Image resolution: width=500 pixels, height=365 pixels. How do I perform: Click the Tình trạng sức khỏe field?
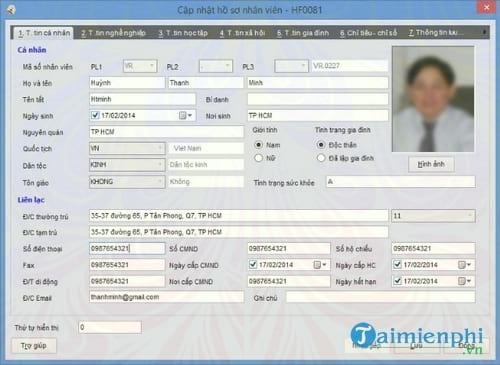click(401, 182)
